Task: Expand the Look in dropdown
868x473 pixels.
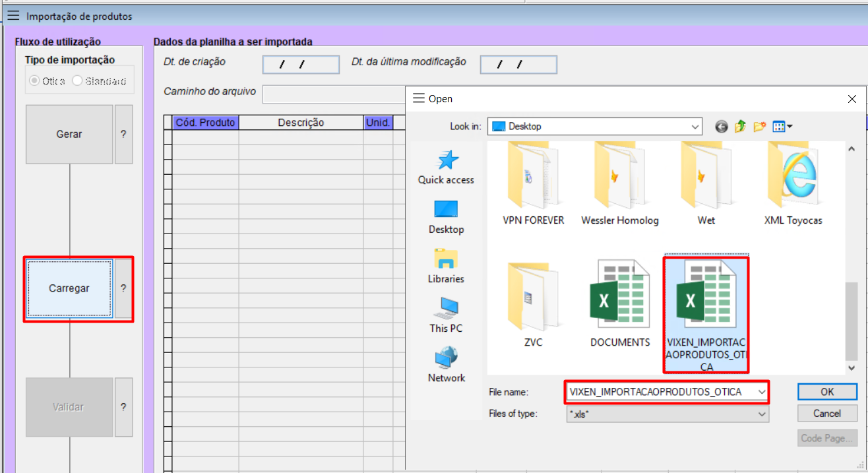Action: (x=695, y=127)
